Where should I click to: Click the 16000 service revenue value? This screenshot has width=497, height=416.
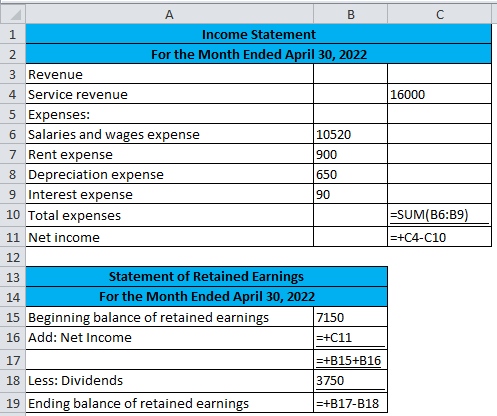click(x=440, y=94)
